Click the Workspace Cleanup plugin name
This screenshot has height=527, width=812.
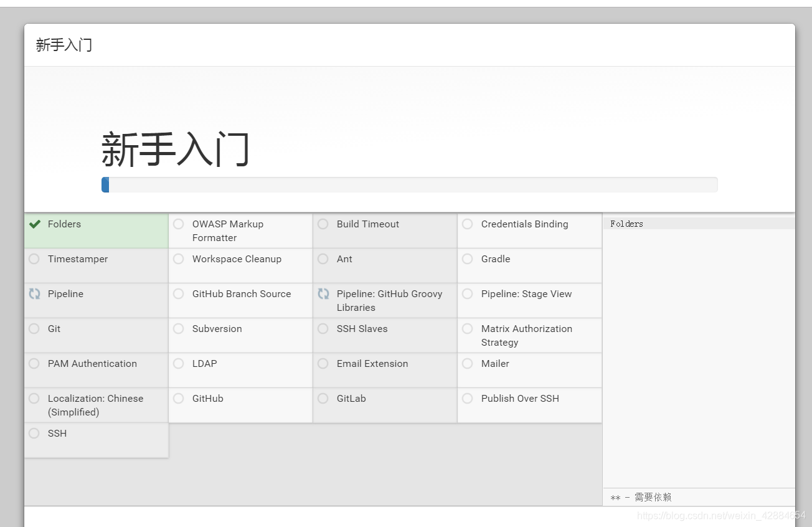point(237,259)
